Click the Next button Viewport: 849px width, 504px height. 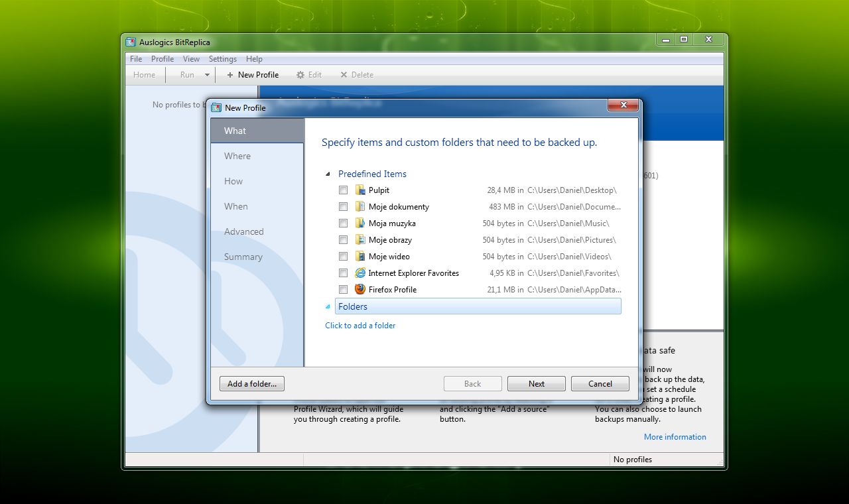tap(537, 383)
